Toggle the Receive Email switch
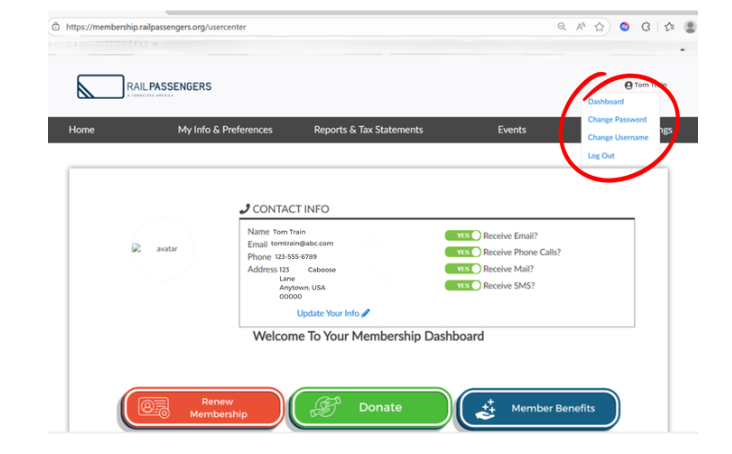The width and height of the screenshot is (732, 454). (463, 236)
